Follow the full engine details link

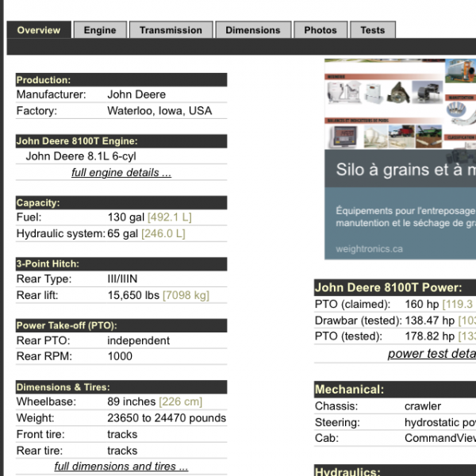tap(121, 172)
